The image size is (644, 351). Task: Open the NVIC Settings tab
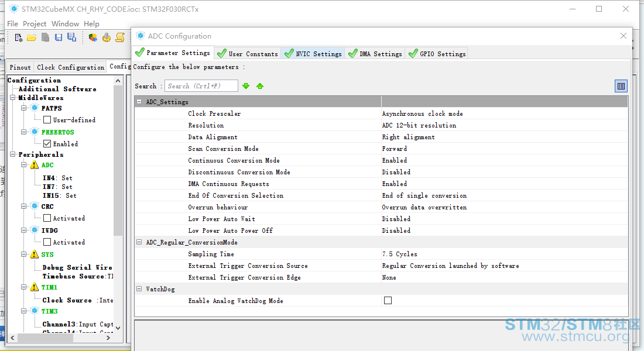pos(313,53)
